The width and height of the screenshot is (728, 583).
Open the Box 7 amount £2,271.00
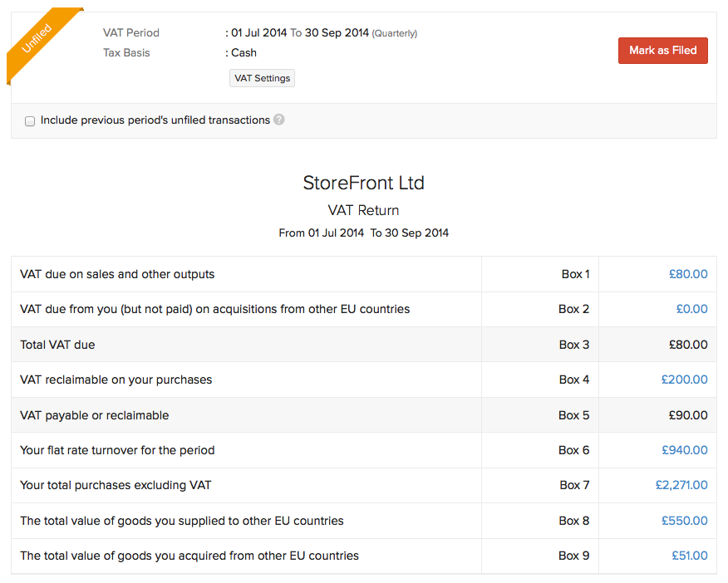681,485
